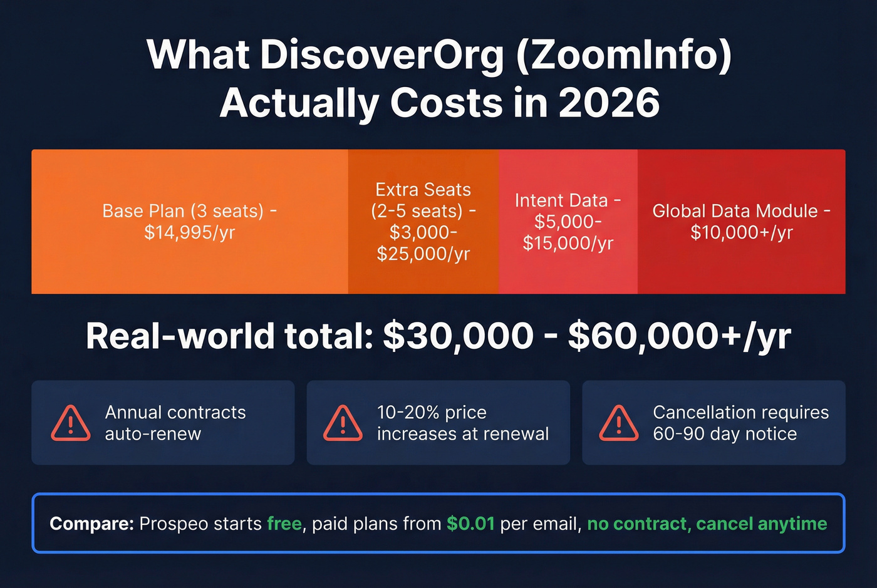This screenshot has height=588, width=877.
Task: Click the warning triangle for cancellation notice
Action: coord(618,423)
